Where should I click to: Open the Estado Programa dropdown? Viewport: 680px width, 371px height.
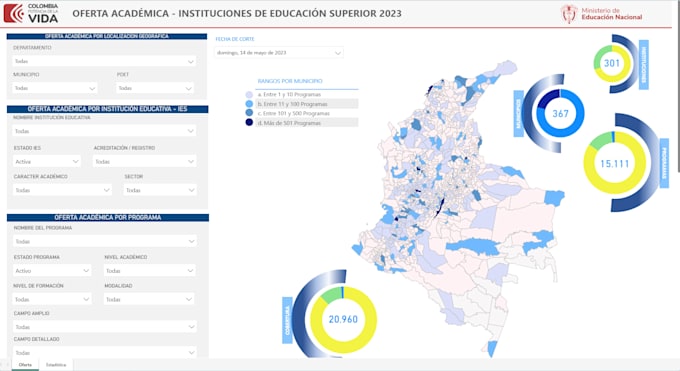tap(52, 271)
